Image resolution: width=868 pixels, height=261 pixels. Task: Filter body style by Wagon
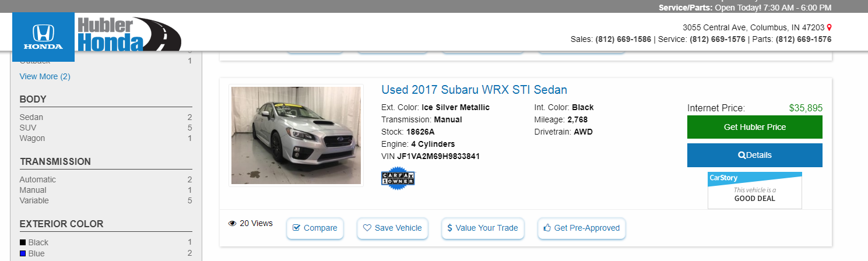tap(32, 138)
